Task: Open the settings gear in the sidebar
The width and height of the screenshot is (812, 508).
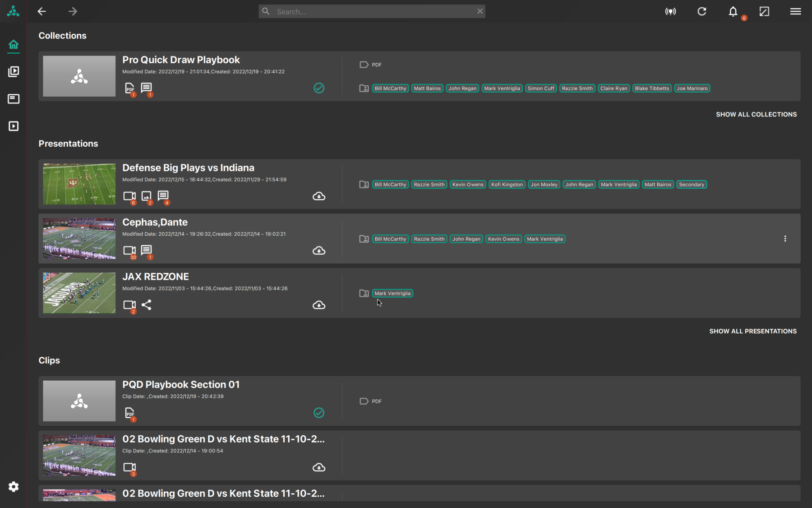Action: (x=14, y=486)
